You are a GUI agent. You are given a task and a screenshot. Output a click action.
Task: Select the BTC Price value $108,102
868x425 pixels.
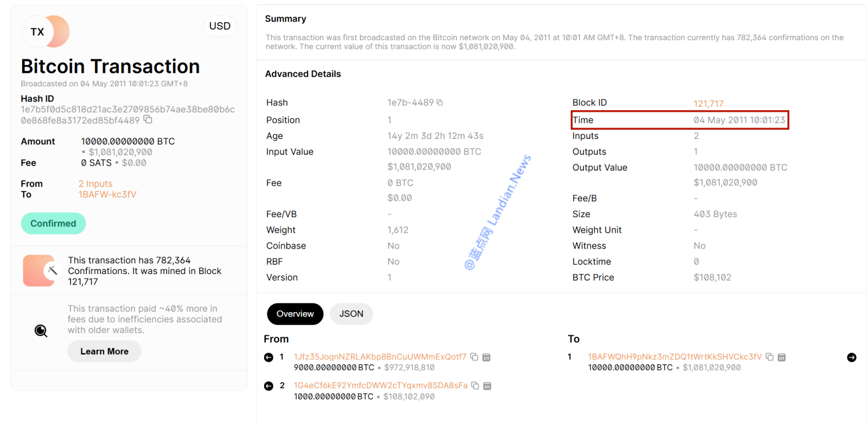click(712, 277)
